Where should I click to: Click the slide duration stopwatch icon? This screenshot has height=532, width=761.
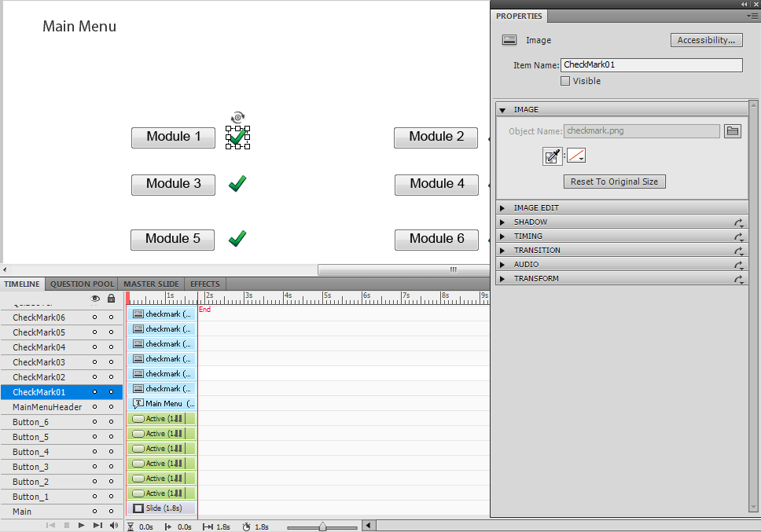click(x=244, y=526)
